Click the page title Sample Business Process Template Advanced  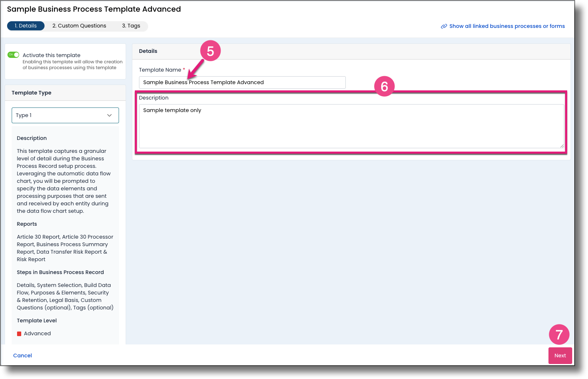coord(94,9)
